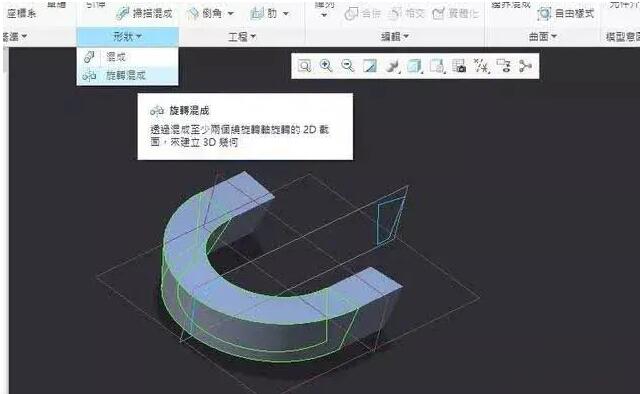Open the display style cube icon
The height and width of the screenshot is (394, 640).
point(415,66)
